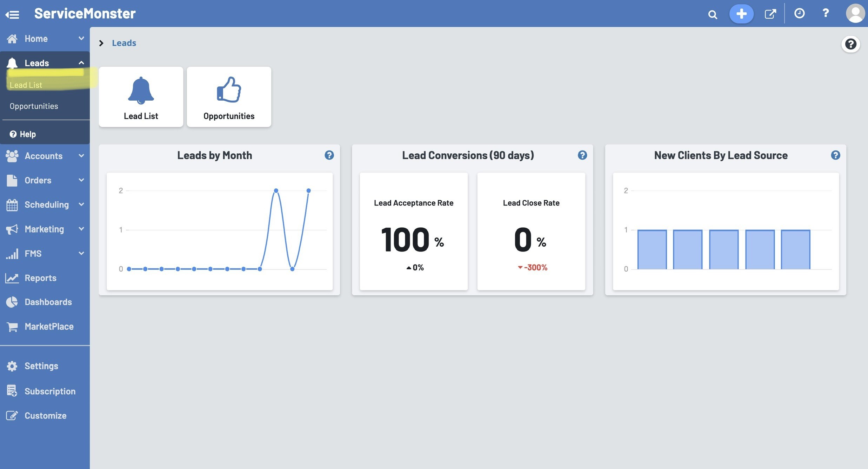Expand the breadcrumb chevron beside Leads
Screen dimensions: 868x469
[101, 43]
